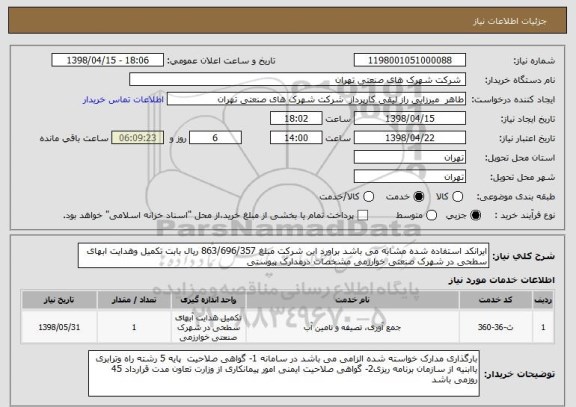Click the delivery city field تهران
Viewport: 576px width, 407px height.
coord(410,177)
